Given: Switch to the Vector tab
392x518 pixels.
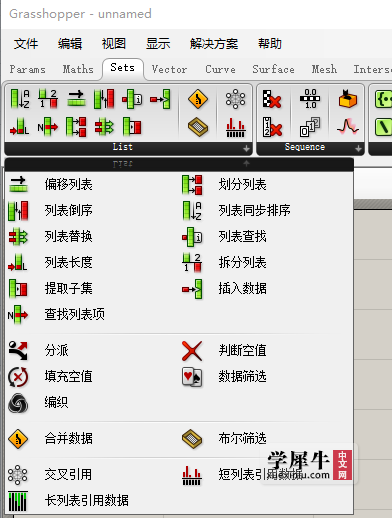Looking at the screenshot, I should (x=169, y=69).
